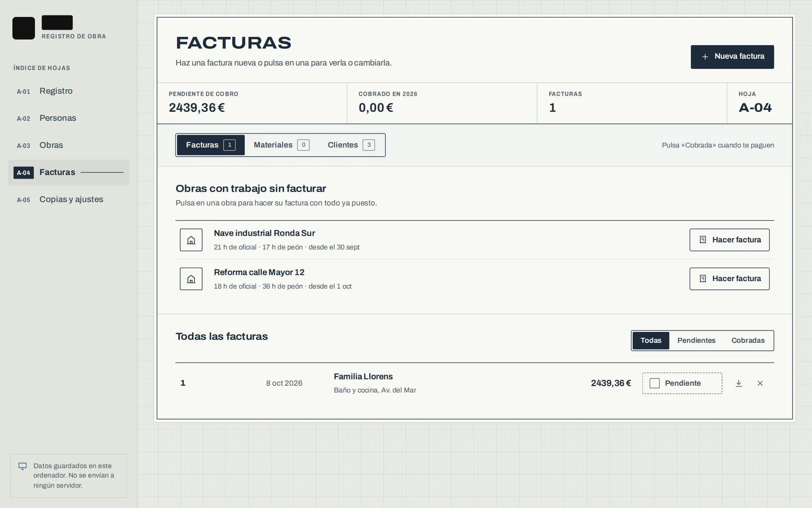Open the Clientes tab
Viewport: 812px width, 508px height.
(x=351, y=145)
